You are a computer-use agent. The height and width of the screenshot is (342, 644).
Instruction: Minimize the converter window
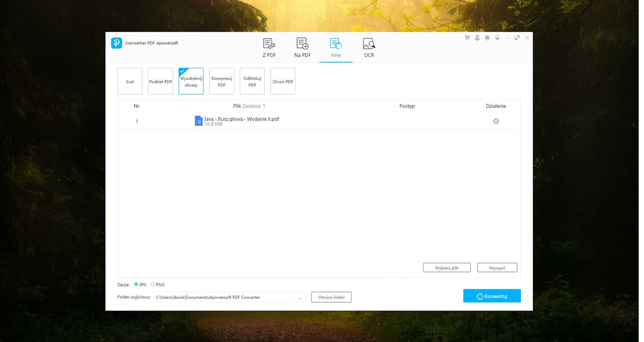click(507, 38)
